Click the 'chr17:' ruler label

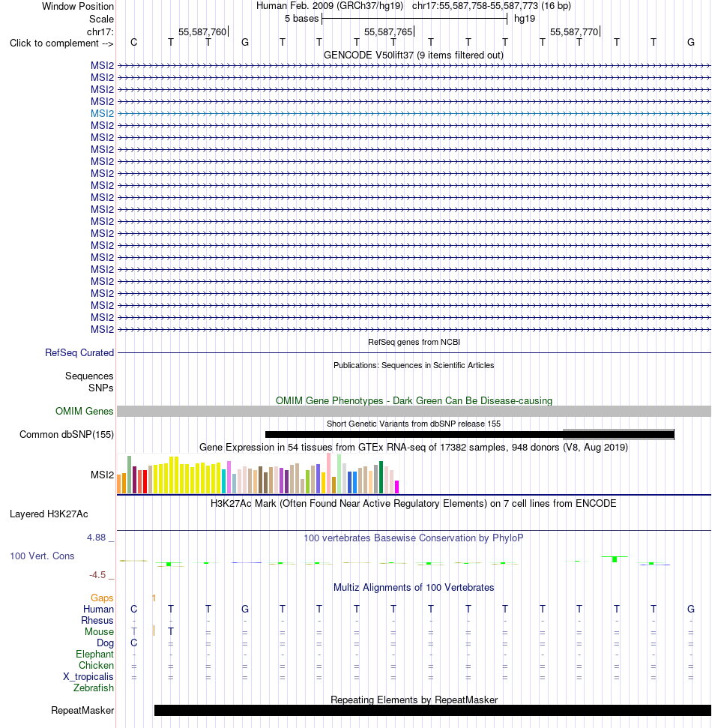pyautogui.click(x=100, y=31)
